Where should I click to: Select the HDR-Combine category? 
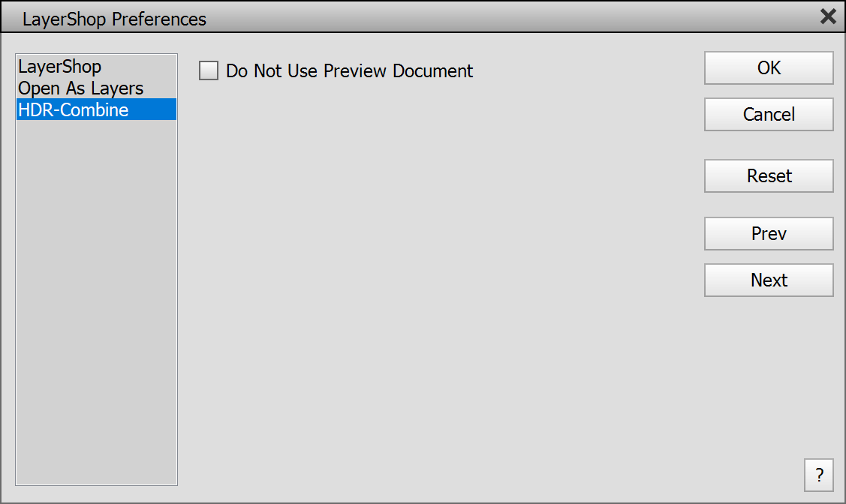74,110
